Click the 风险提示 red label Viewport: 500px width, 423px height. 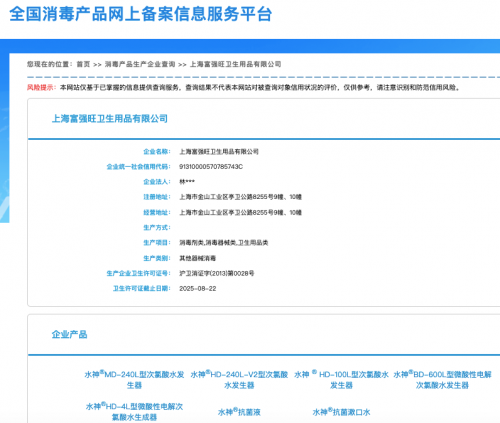[41, 87]
